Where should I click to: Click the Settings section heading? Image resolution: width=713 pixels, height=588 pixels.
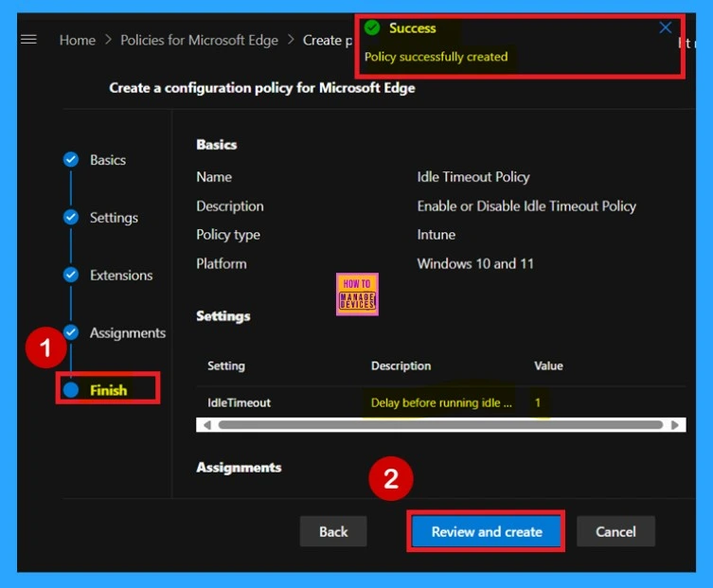(223, 316)
